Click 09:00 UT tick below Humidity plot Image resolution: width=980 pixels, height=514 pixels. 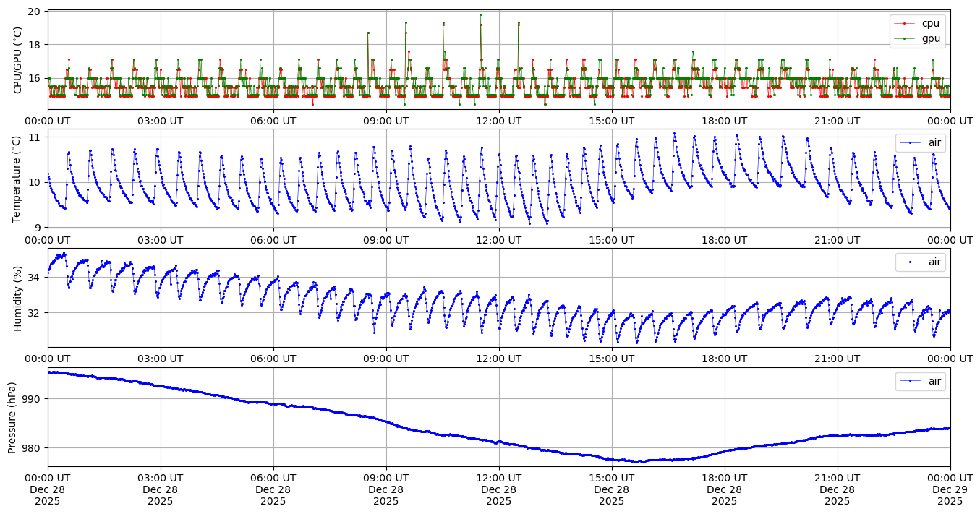point(386,359)
